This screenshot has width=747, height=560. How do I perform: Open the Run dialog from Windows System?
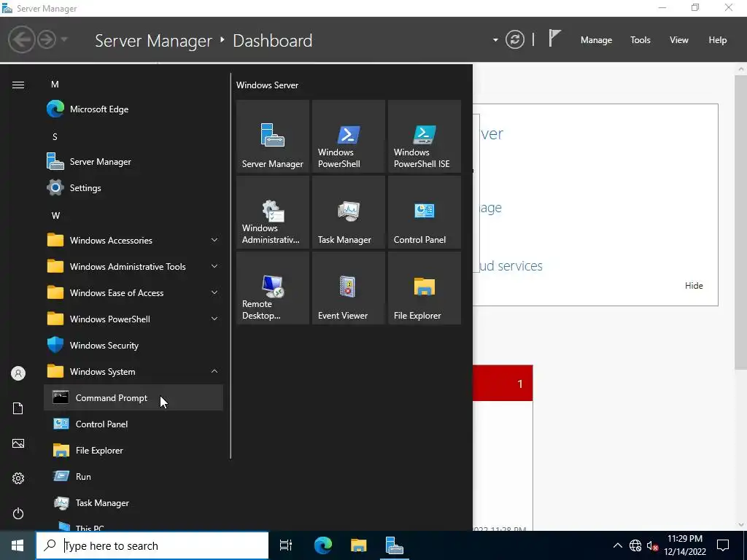coord(133,476)
